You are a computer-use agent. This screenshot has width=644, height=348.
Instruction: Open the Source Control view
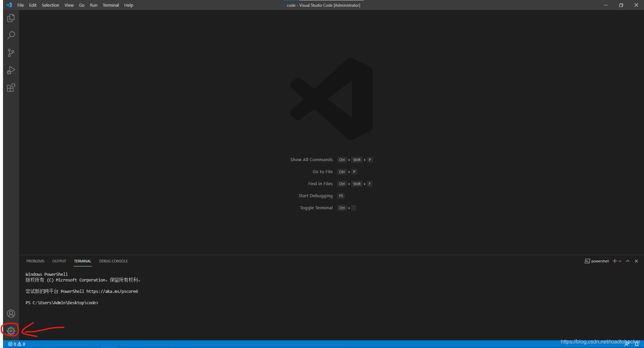pyautogui.click(x=11, y=53)
